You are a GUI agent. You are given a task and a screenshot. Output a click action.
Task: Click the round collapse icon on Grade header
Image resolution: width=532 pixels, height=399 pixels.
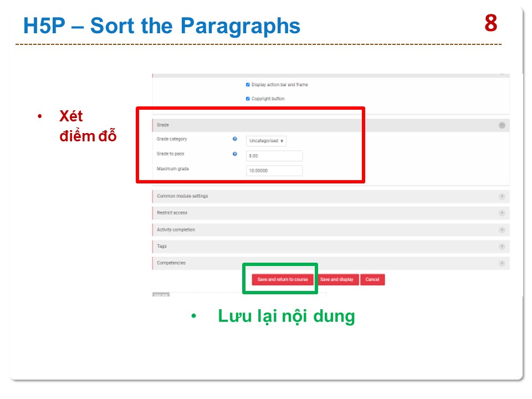[x=502, y=125]
